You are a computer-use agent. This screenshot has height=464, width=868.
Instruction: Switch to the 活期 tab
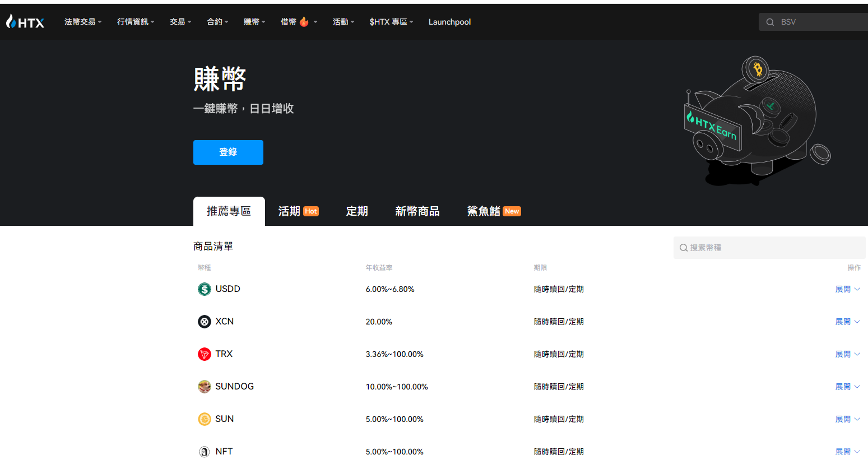click(x=298, y=211)
